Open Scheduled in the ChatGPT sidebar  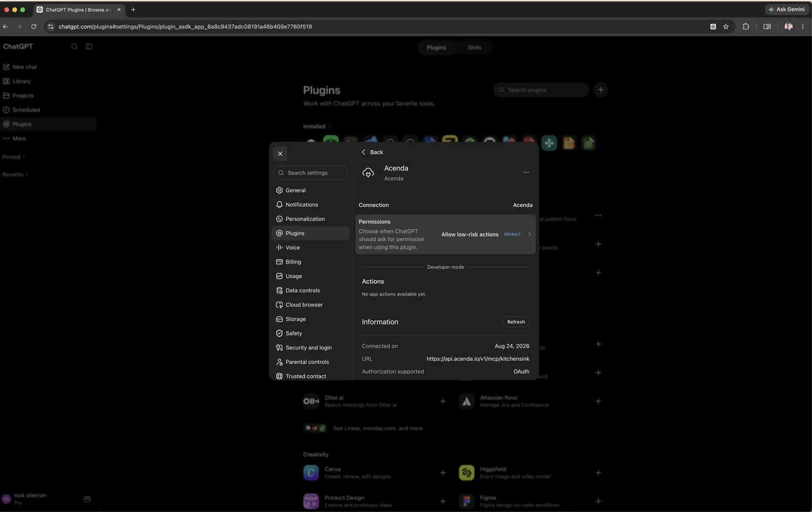48,110
